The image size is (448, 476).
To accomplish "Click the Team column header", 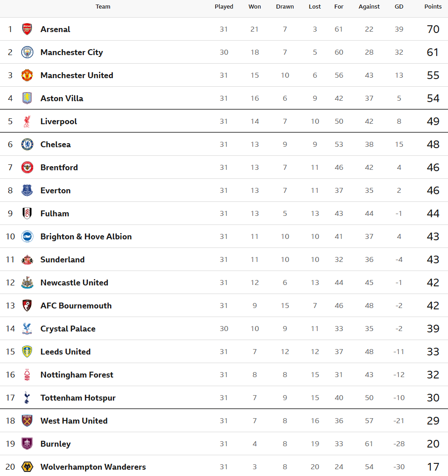I will [103, 7].
